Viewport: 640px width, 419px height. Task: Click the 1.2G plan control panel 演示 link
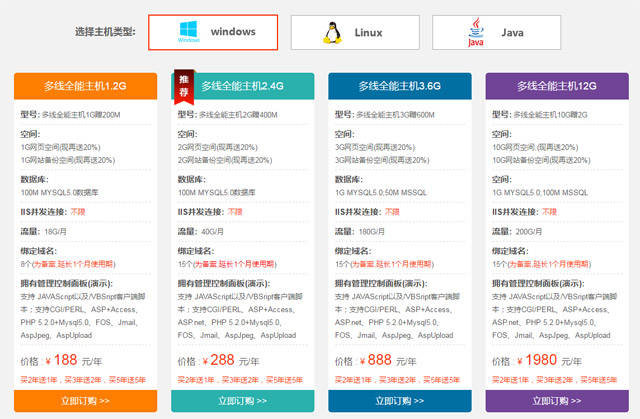(98, 284)
